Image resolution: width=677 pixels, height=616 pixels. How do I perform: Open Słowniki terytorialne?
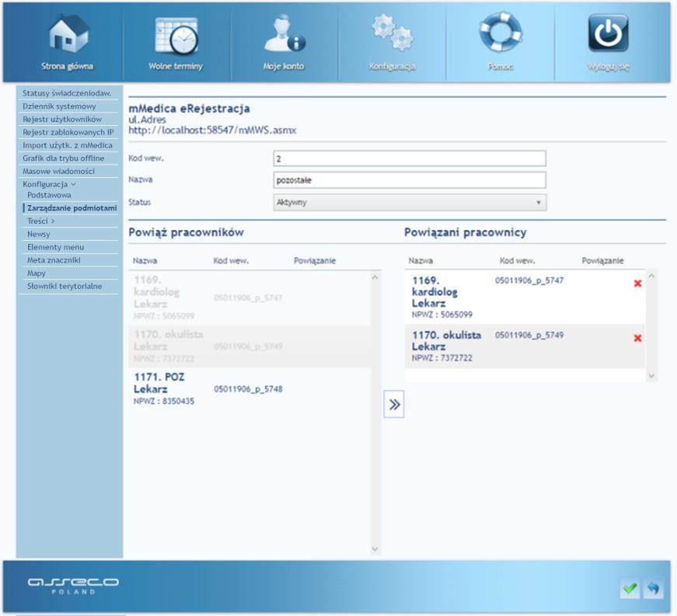pos(65,286)
